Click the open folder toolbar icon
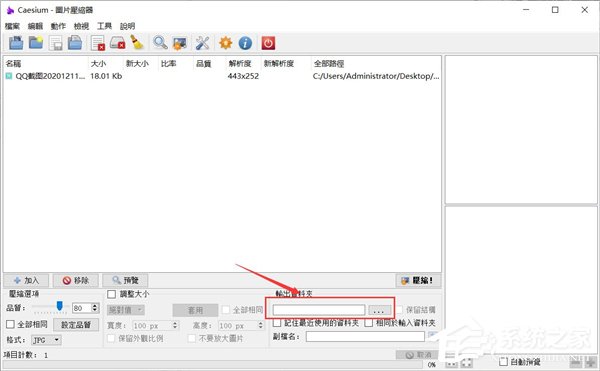The image size is (600, 371). pyautogui.click(x=36, y=43)
